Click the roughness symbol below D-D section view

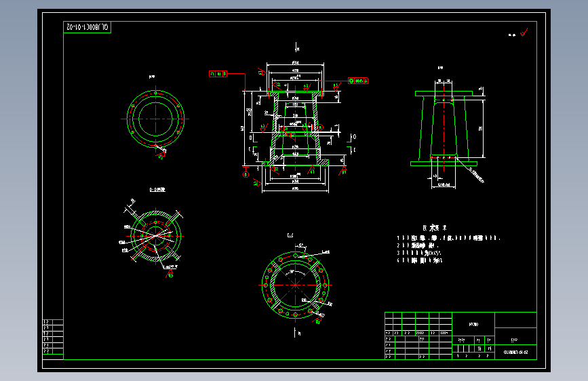(x=170, y=273)
